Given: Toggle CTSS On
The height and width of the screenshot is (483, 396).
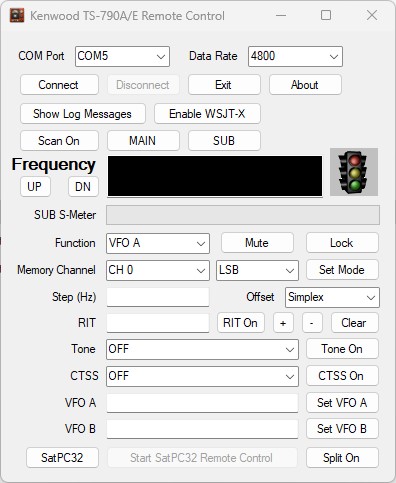Looking at the screenshot, I should click(342, 376).
